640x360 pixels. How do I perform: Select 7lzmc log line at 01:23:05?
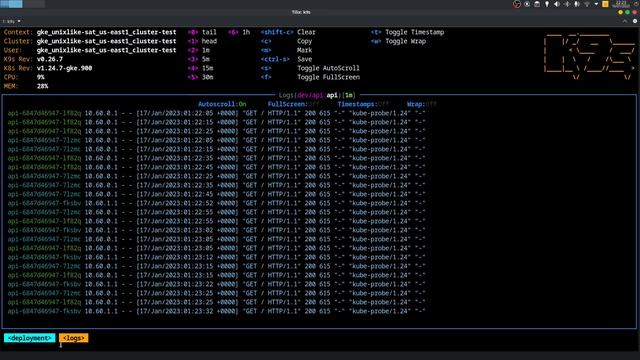[x=216, y=239]
